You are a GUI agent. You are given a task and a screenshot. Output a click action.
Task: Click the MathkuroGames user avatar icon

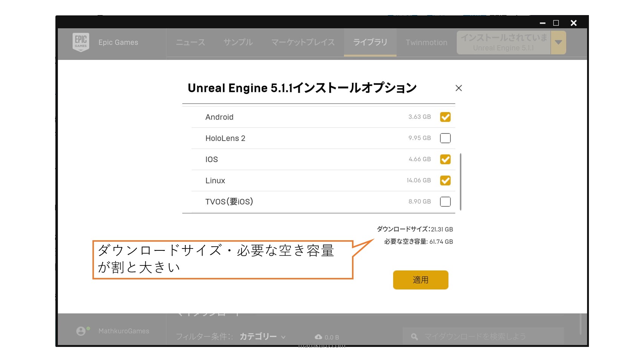[81, 331]
